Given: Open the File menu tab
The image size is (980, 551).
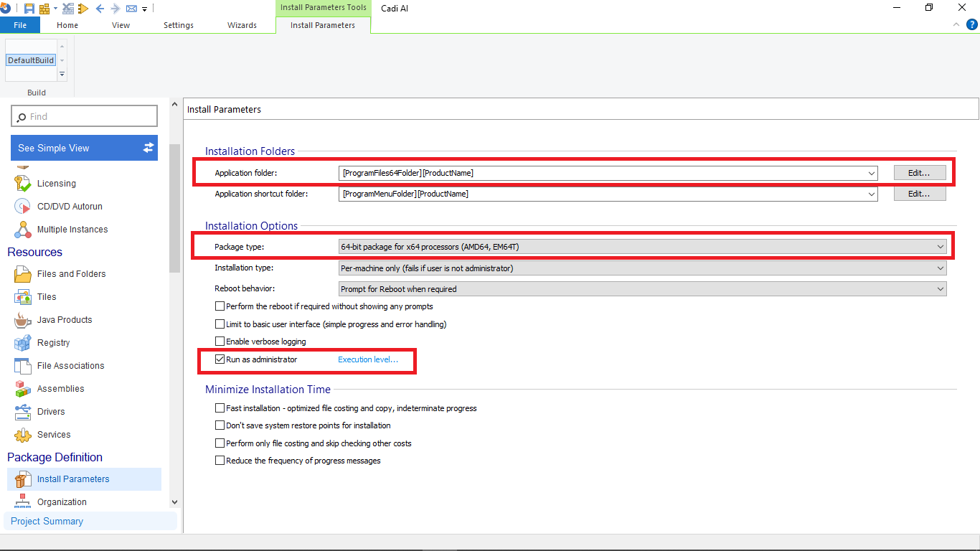Looking at the screenshot, I should pyautogui.click(x=20, y=25).
